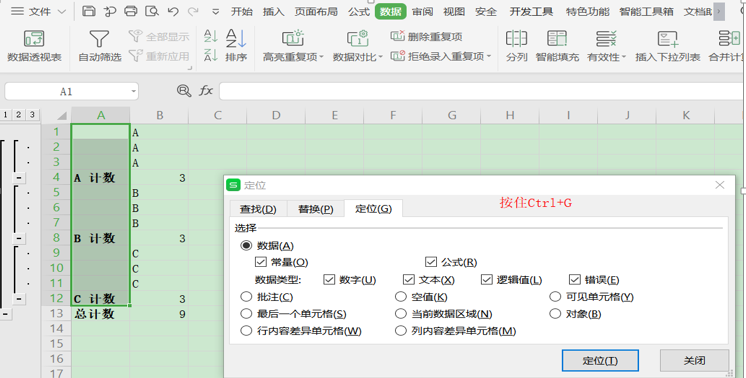The height and width of the screenshot is (378, 746).
Task: Click the 定位(T) button
Action: point(600,360)
